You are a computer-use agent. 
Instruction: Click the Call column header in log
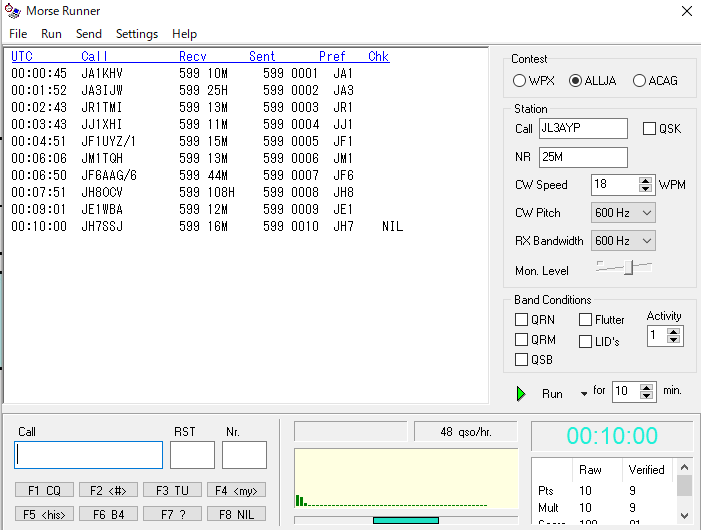[x=94, y=56]
